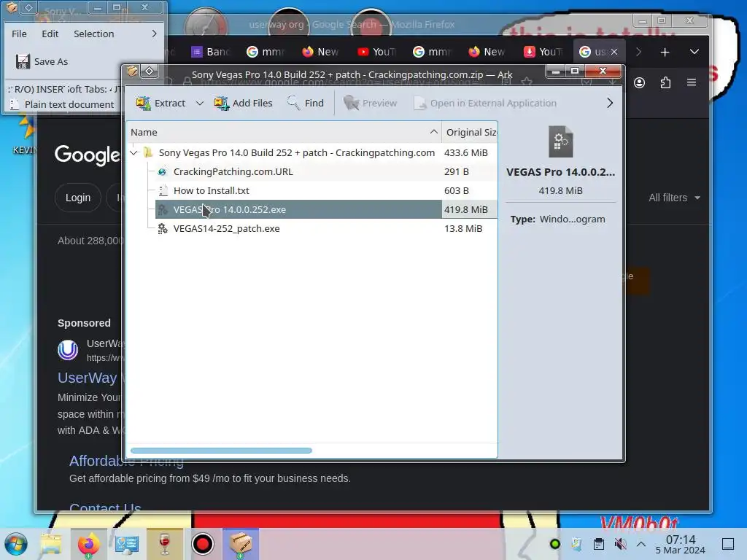
Task: Open the Firefox hamburger menu
Action: [x=692, y=82]
